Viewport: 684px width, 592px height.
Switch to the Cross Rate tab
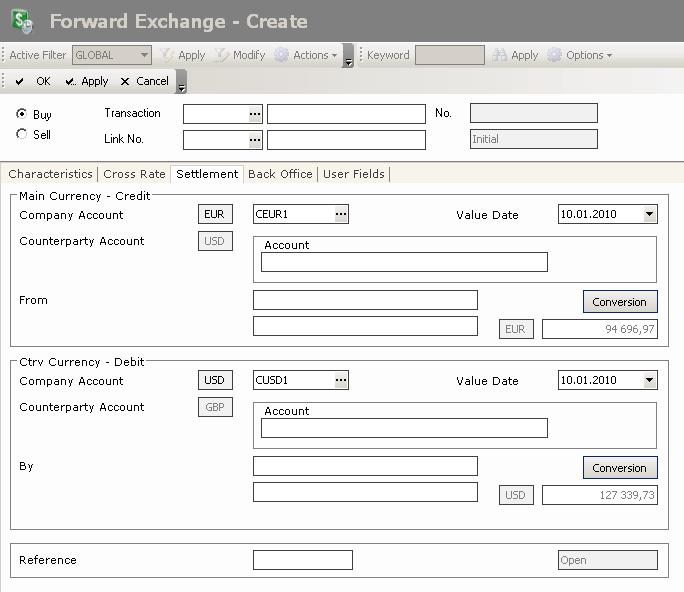pos(134,174)
